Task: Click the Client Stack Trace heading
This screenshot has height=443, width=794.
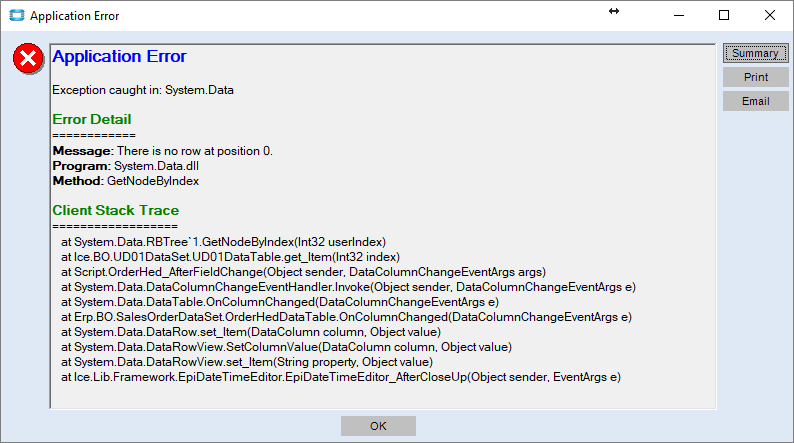Action: 115,211
